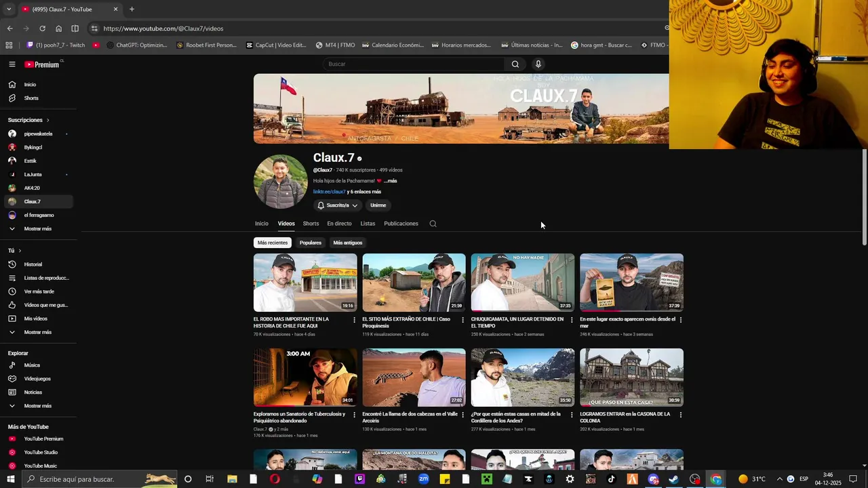Viewport: 868px width, 488px height.
Task: Click the Windows taskbar search box
Action: point(100,479)
